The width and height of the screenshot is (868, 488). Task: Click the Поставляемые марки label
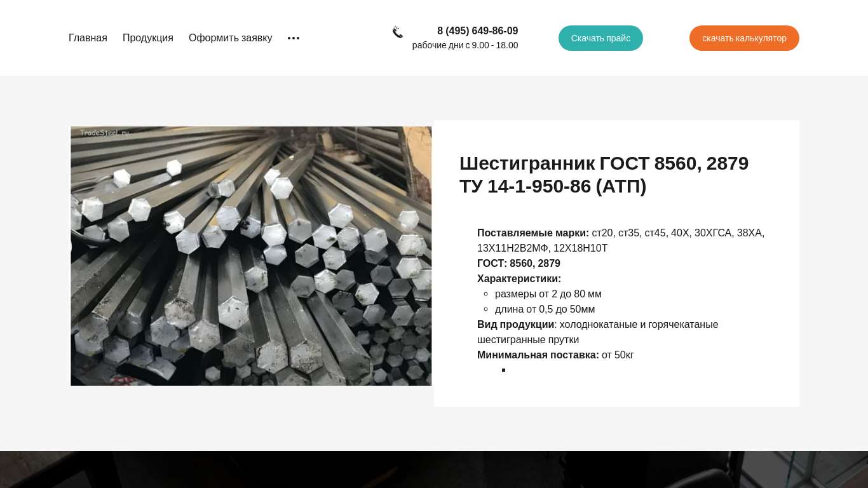[533, 233]
